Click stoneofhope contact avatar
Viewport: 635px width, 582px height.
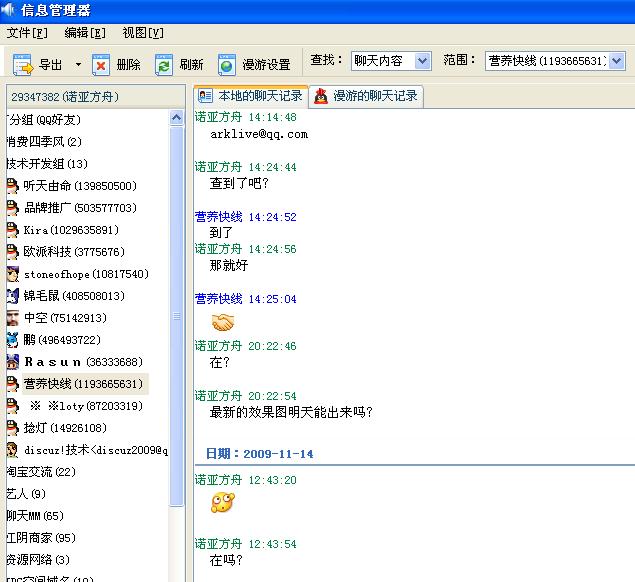(x=13, y=274)
